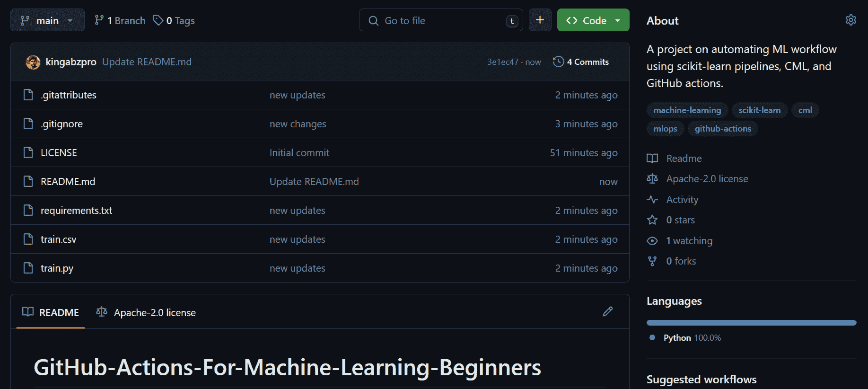Open the About settings gear icon

850,20
